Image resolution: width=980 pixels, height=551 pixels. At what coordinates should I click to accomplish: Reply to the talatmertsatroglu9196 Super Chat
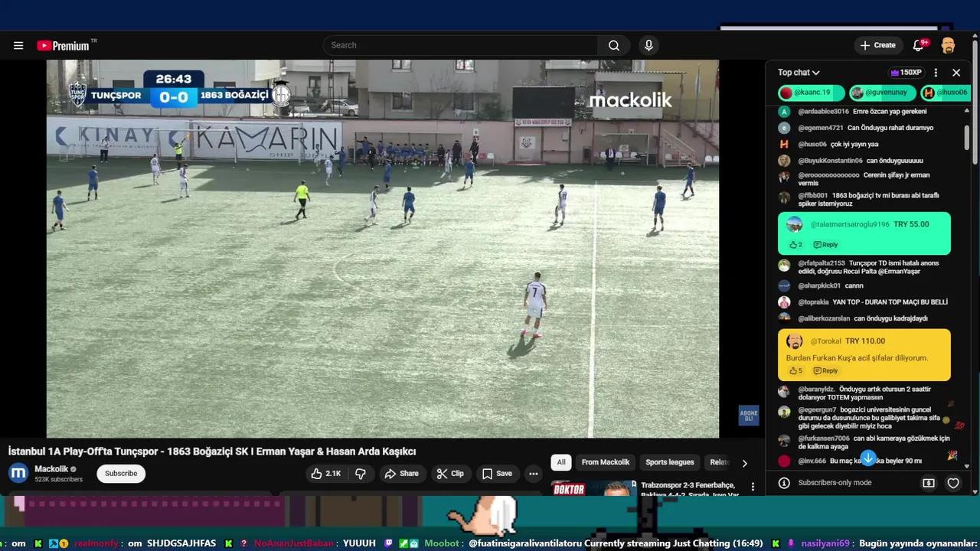click(825, 245)
